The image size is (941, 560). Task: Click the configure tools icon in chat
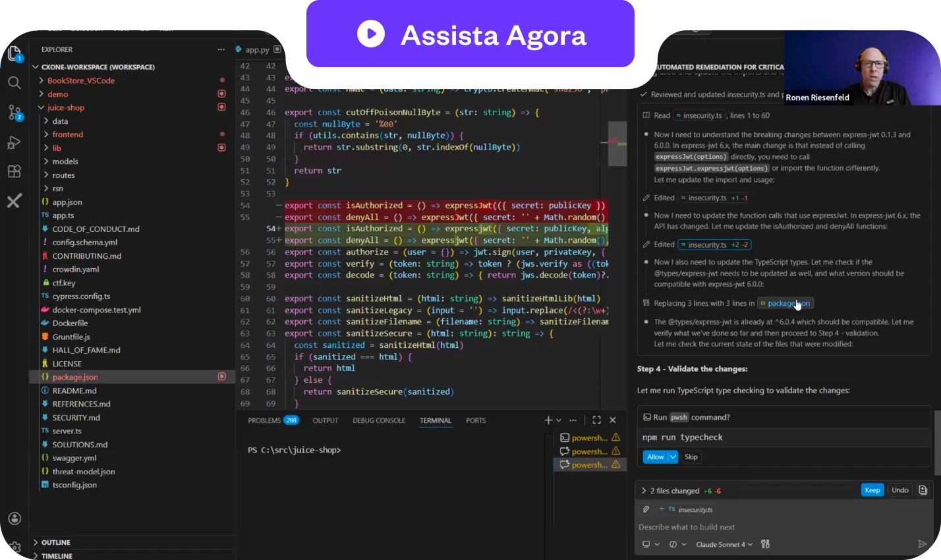(765, 544)
